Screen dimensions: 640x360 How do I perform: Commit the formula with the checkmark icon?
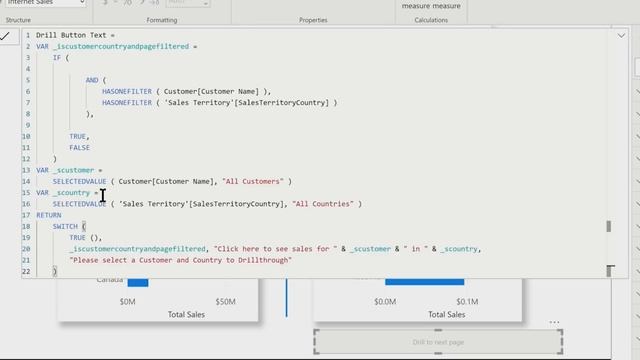coord(5,36)
